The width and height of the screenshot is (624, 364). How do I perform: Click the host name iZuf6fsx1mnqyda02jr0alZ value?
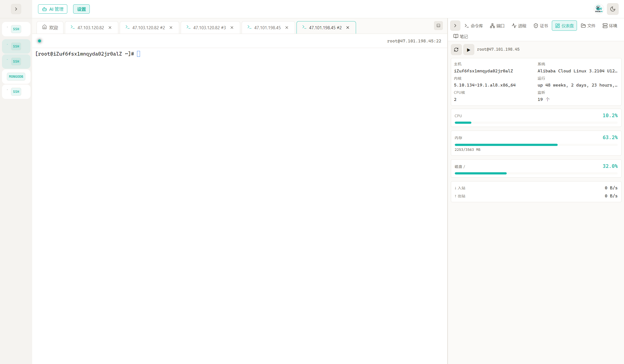click(x=483, y=71)
